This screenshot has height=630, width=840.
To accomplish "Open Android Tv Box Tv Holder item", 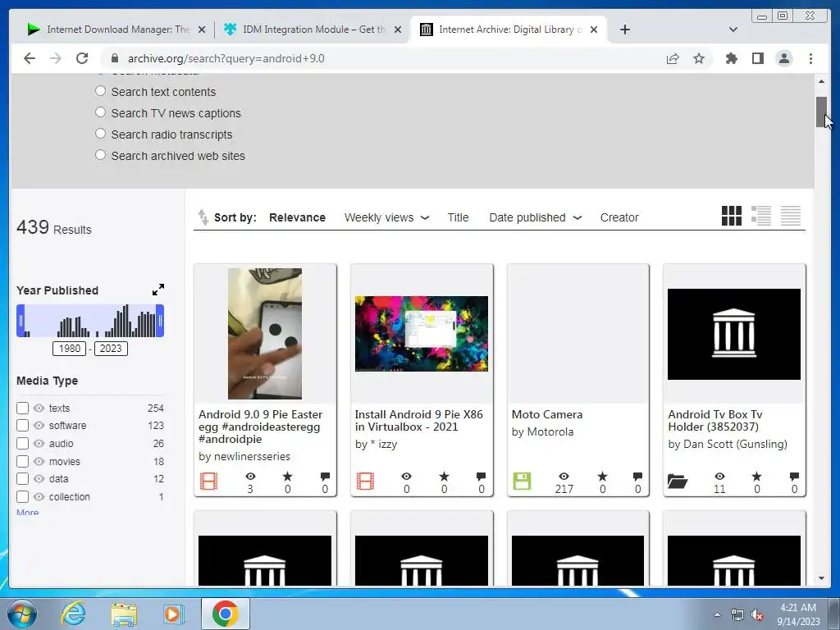I will click(x=715, y=421).
